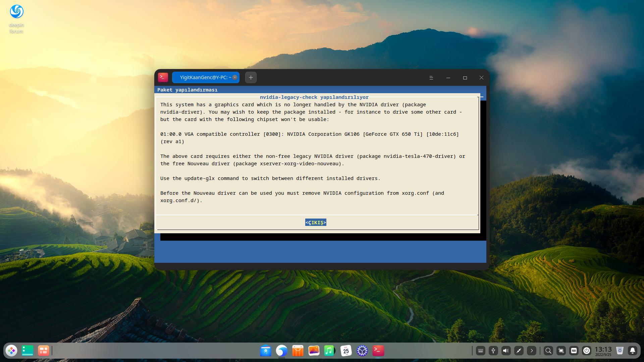Open the USB device tray icon
The image size is (644, 362).
(493, 351)
